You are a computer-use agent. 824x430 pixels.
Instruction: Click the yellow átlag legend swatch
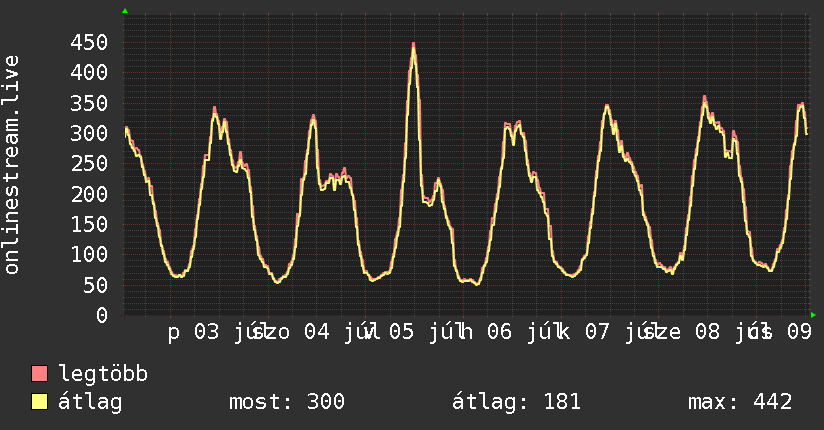point(39,402)
